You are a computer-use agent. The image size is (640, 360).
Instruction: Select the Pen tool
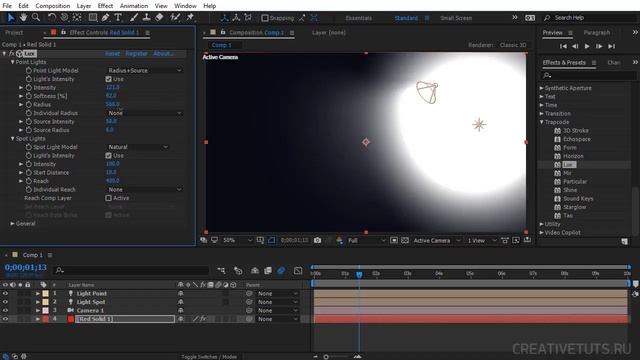click(x=105, y=18)
